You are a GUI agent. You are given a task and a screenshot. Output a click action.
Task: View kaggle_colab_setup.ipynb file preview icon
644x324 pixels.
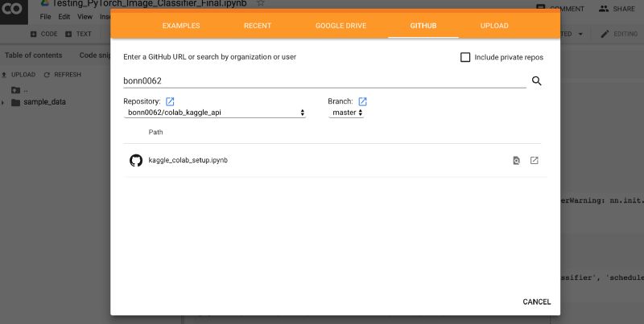(516, 160)
